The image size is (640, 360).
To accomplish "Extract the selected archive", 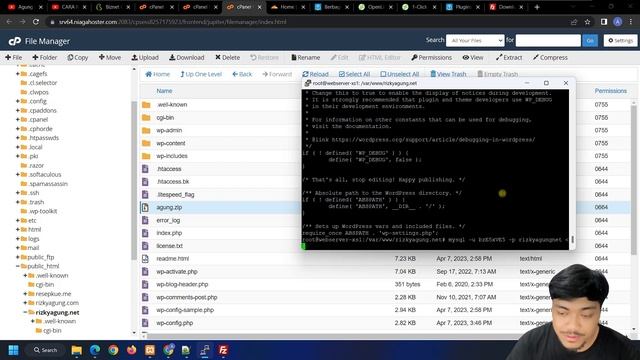I will 509,58.
